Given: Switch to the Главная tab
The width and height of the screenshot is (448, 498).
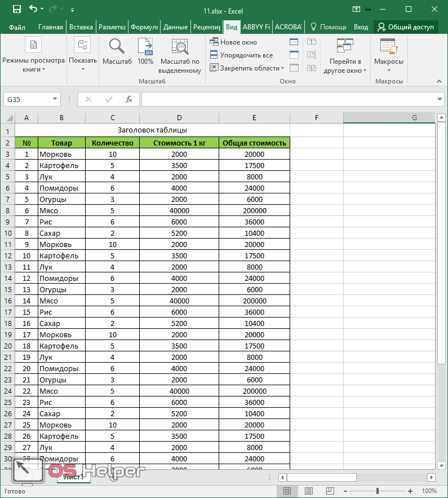Looking at the screenshot, I should pos(51,27).
